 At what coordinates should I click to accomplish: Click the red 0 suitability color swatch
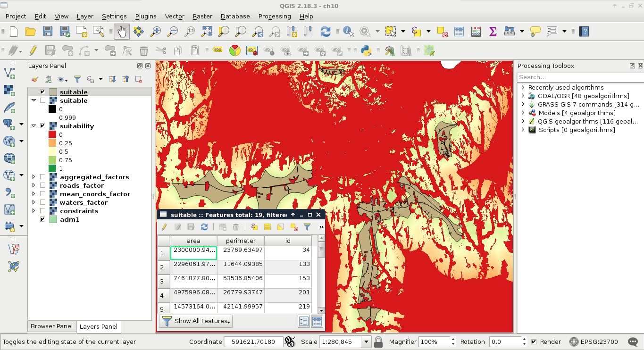click(52, 134)
